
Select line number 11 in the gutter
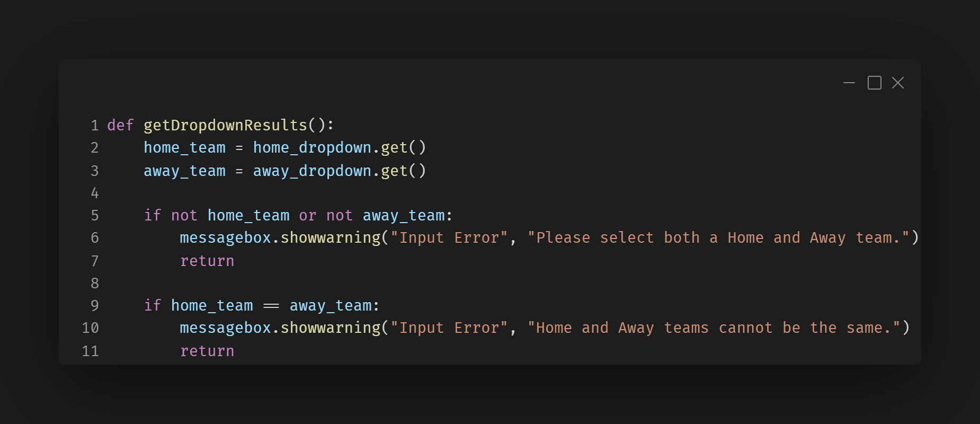[91, 351]
